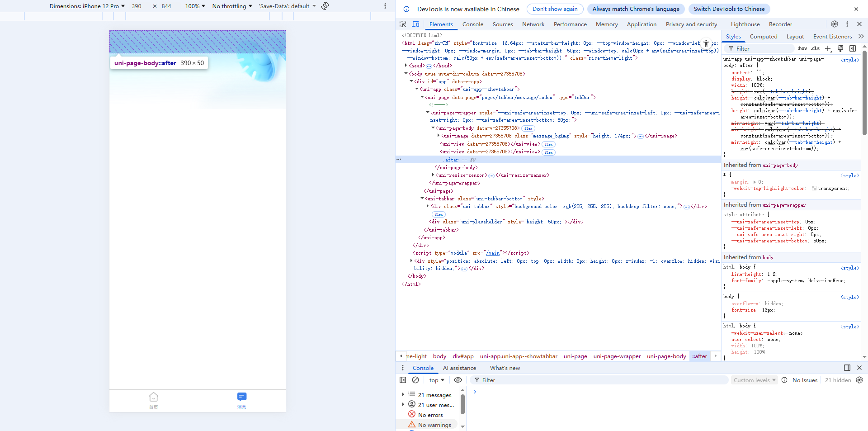Image resolution: width=868 pixels, height=431 pixels.
Task: Activate the inspect element picker icon
Action: [403, 24]
